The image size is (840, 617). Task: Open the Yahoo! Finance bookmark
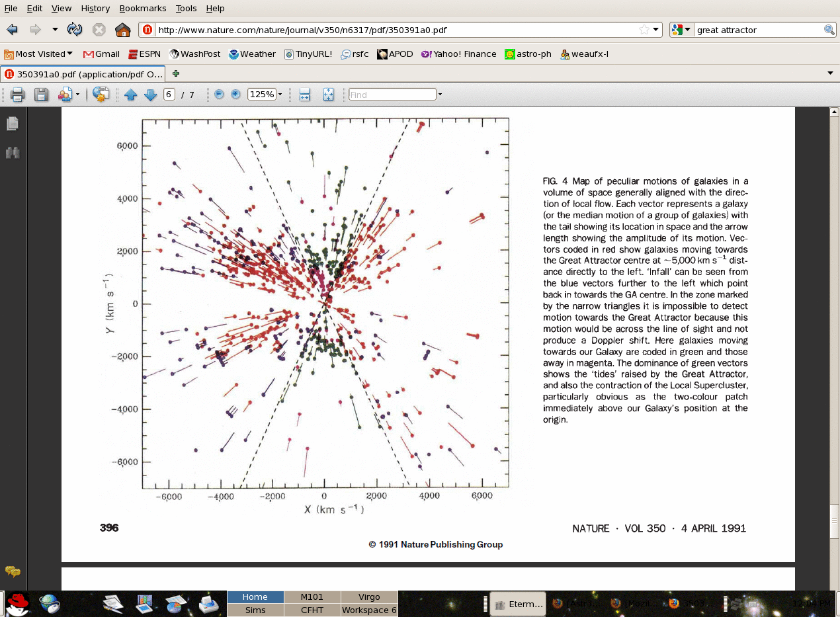coord(459,54)
